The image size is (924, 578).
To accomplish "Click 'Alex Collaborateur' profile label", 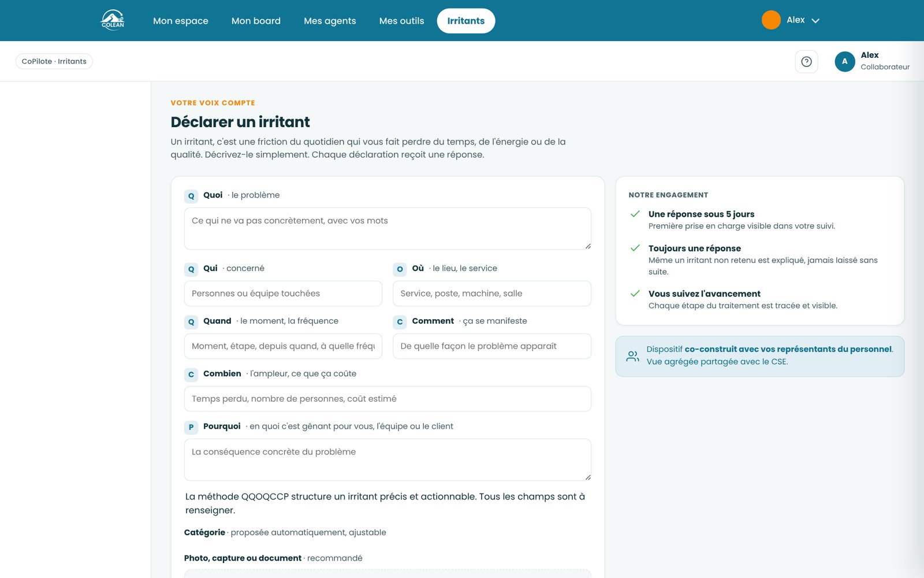I will [x=885, y=61].
